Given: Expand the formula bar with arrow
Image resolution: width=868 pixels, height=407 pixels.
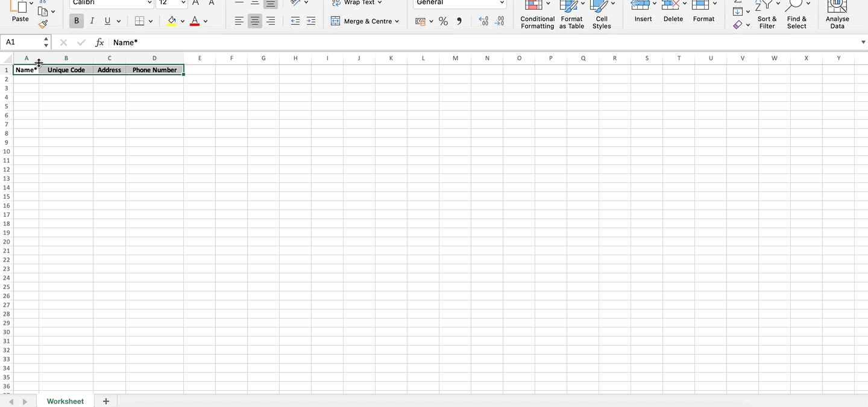Looking at the screenshot, I should 863,42.
